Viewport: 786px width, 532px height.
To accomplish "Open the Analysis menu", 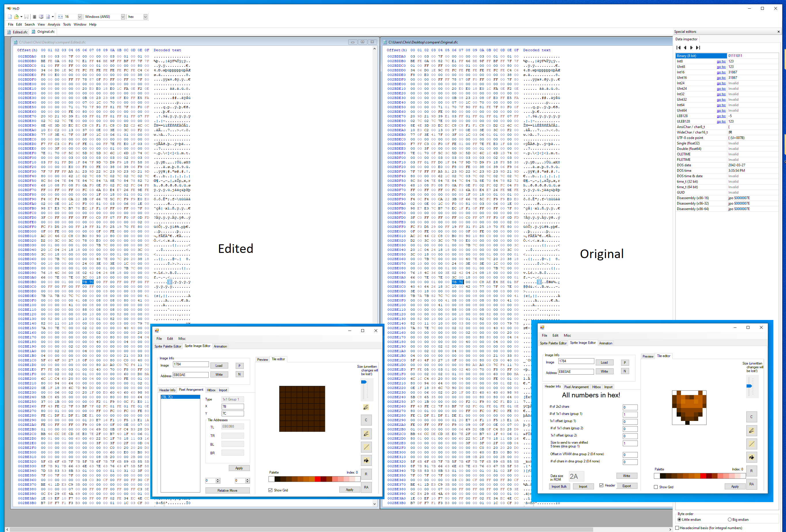I will 54,24.
